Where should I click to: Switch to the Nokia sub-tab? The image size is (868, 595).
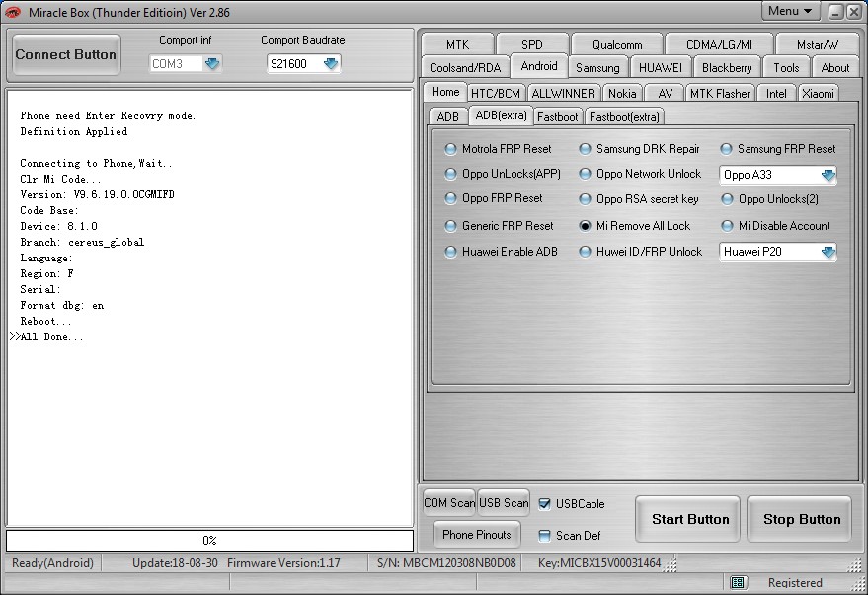point(622,94)
